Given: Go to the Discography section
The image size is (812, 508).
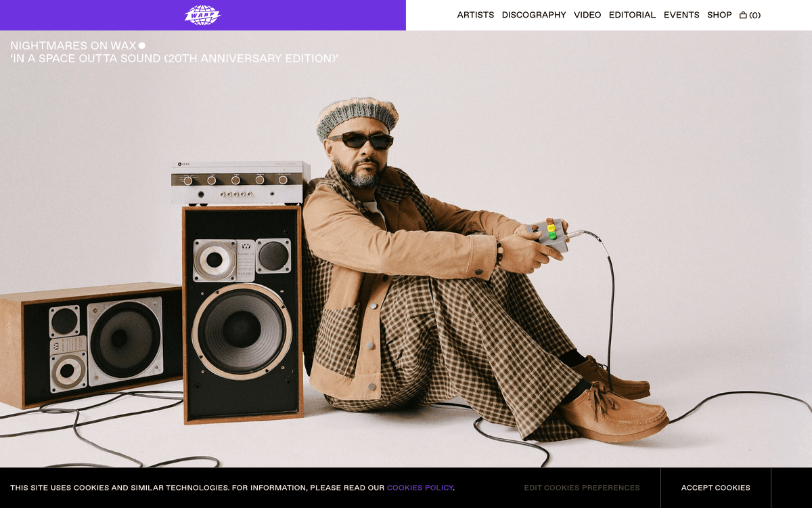Looking at the screenshot, I should pyautogui.click(x=534, y=15).
